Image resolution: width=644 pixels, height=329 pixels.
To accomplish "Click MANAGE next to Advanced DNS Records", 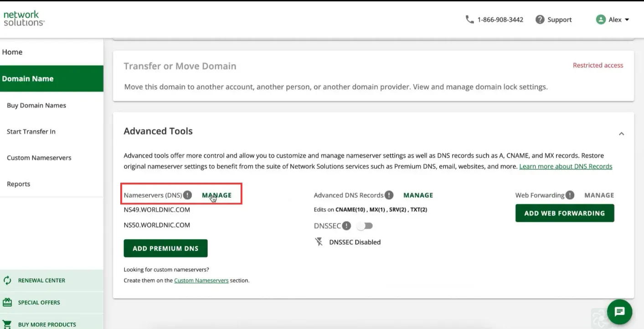I will click(418, 195).
